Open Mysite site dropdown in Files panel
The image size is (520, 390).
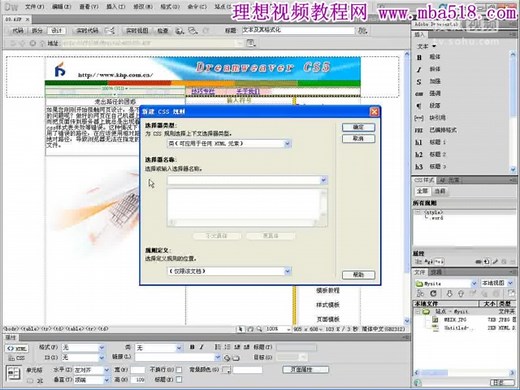[474, 283]
